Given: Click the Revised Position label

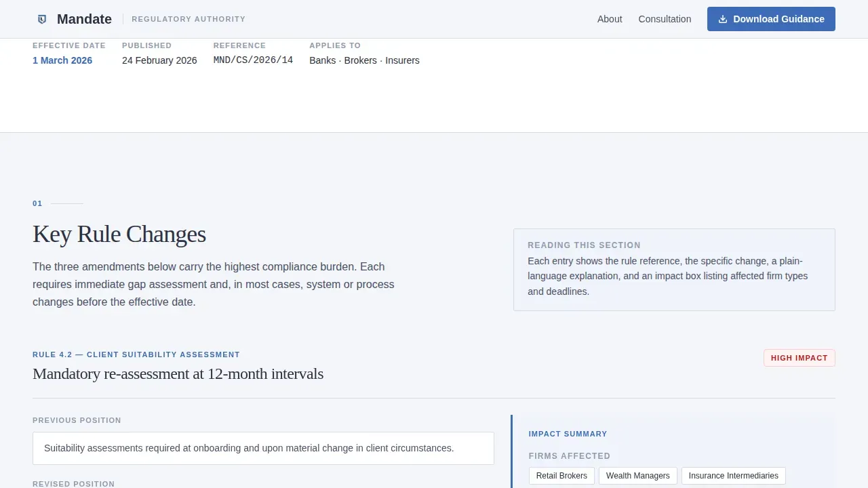Looking at the screenshot, I should click(73, 484).
